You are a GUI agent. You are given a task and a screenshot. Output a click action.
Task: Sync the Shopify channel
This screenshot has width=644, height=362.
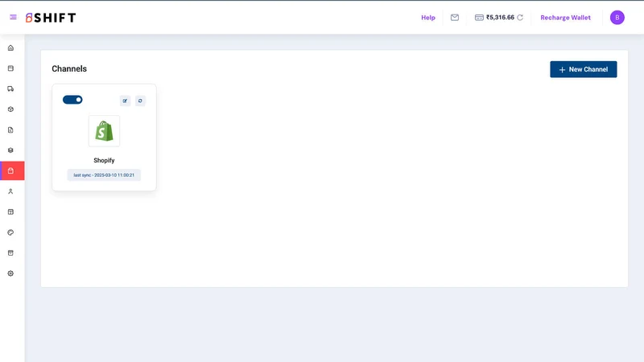click(x=140, y=101)
